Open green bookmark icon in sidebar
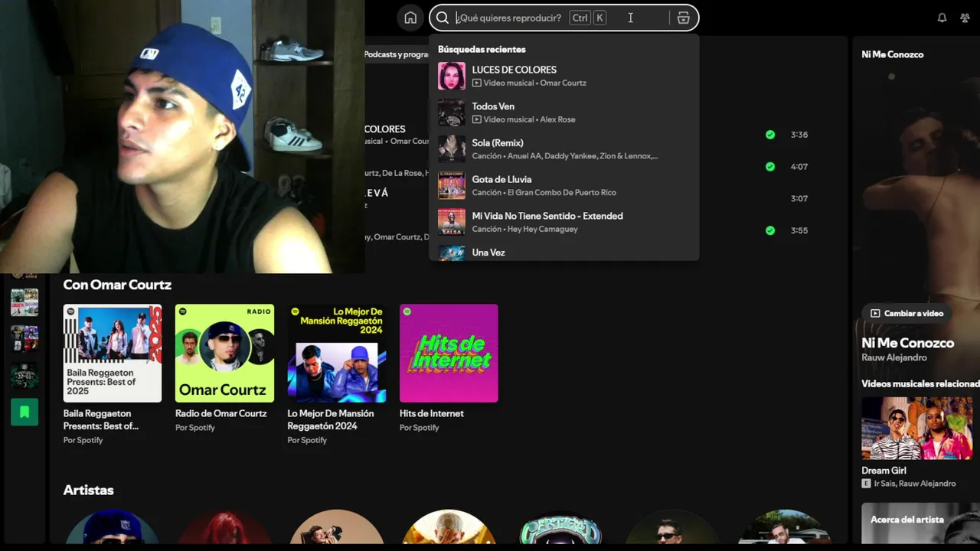The width and height of the screenshot is (980, 551). (x=24, y=412)
